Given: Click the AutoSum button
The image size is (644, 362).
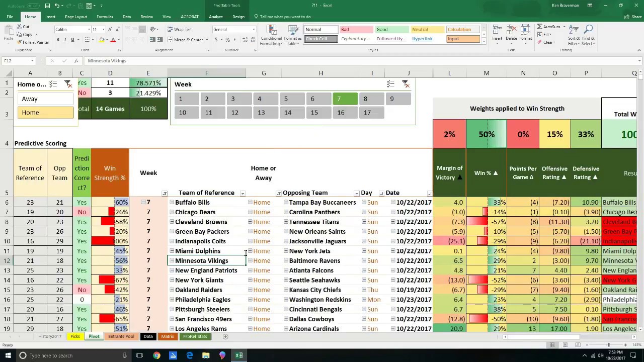Looking at the screenshot, I should pyautogui.click(x=549, y=27).
